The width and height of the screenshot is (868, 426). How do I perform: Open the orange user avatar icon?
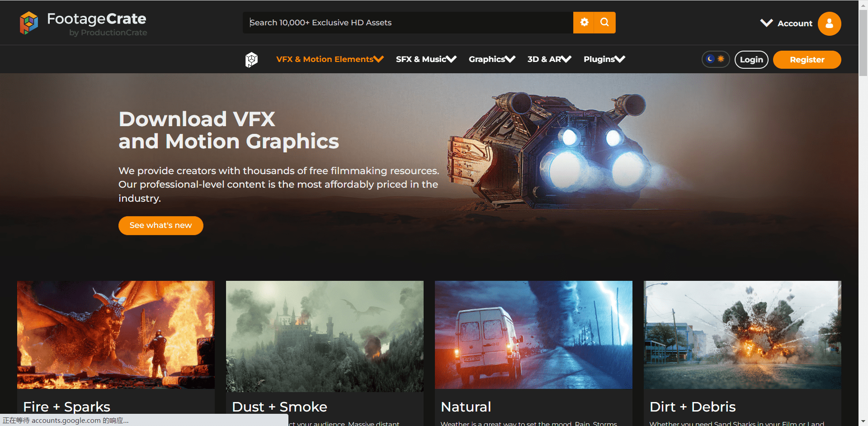pyautogui.click(x=829, y=24)
